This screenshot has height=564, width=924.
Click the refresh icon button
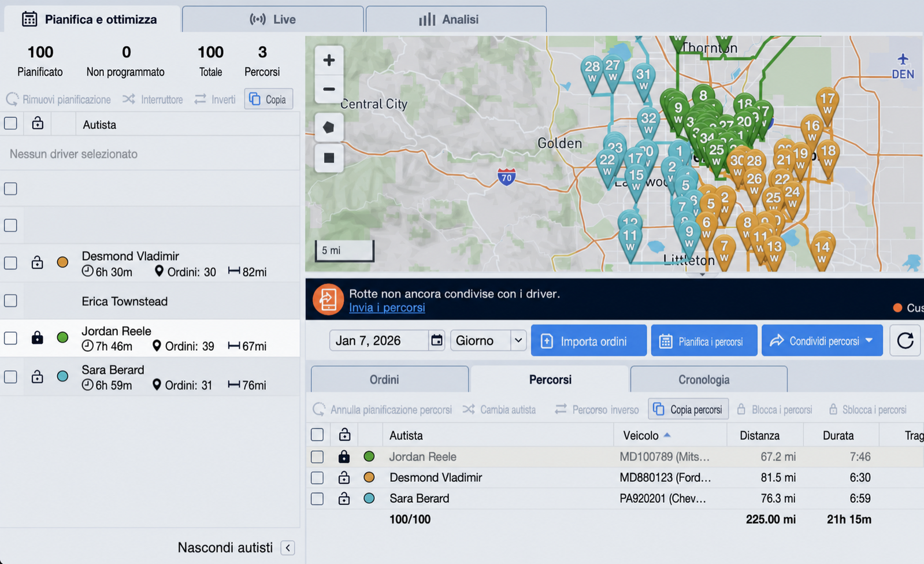coord(905,340)
